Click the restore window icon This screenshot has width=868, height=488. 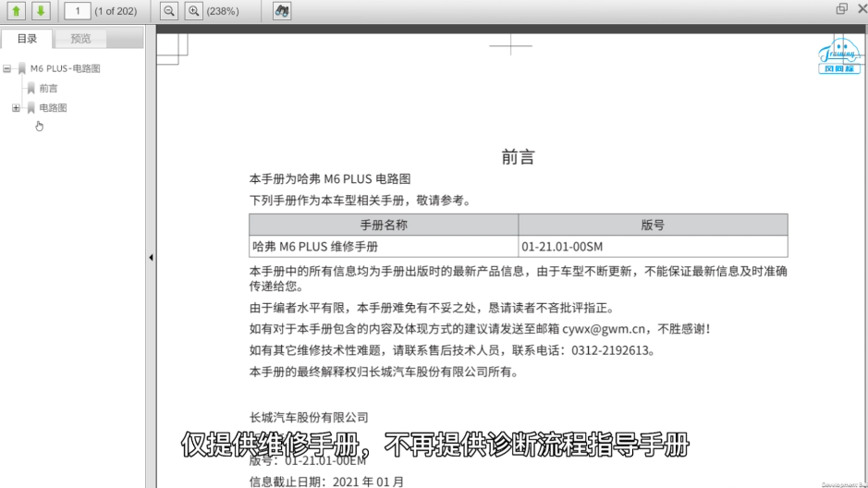pyautogui.click(x=841, y=8)
